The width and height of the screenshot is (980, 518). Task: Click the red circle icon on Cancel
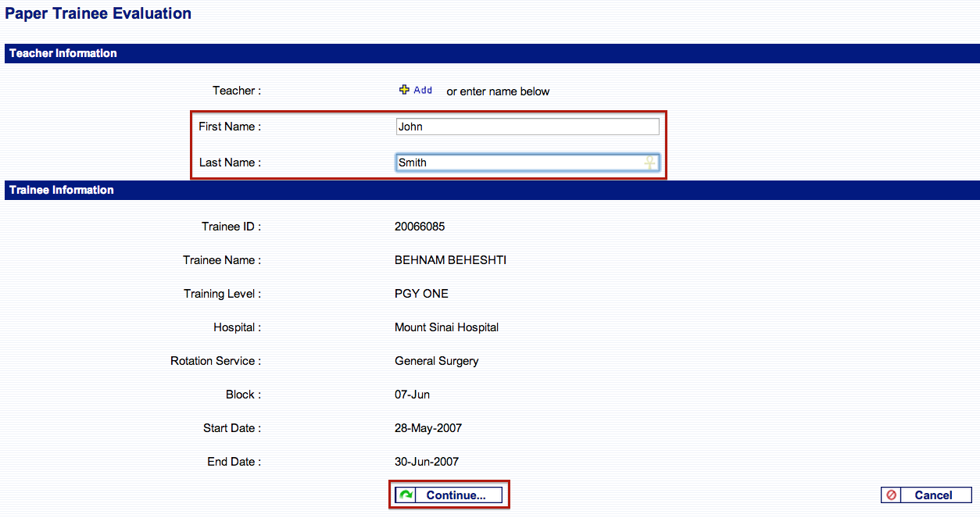pyautogui.click(x=891, y=495)
